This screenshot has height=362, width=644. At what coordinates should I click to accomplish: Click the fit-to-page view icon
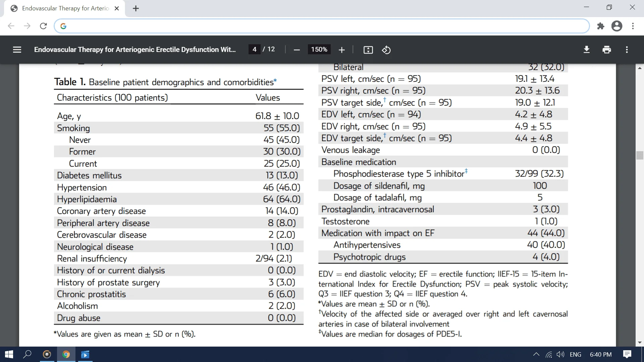coord(368,50)
